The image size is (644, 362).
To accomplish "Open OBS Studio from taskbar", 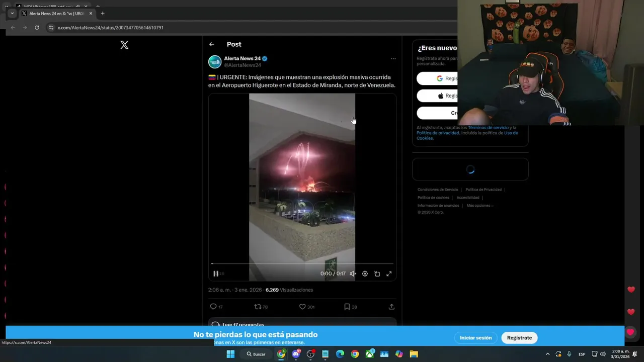I will click(311, 354).
